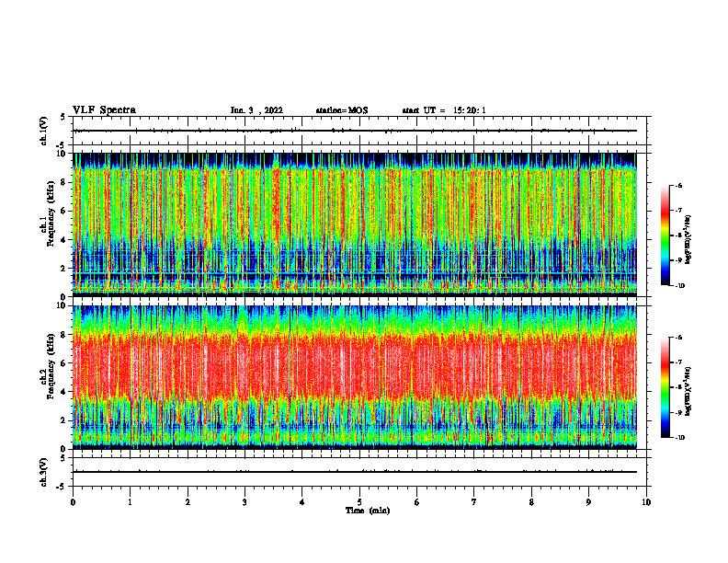Click the ch.2 spectrogram panel
This screenshot has height=563, width=728.
(x=355, y=377)
